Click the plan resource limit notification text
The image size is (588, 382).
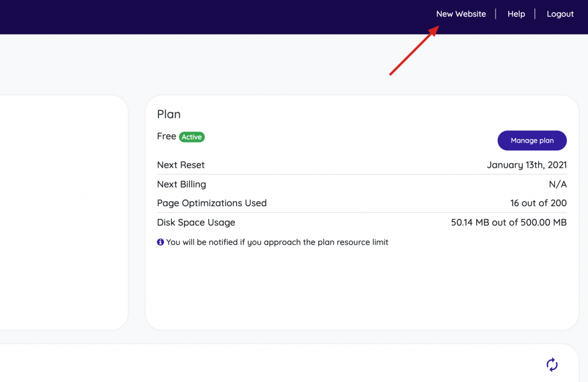click(277, 242)
